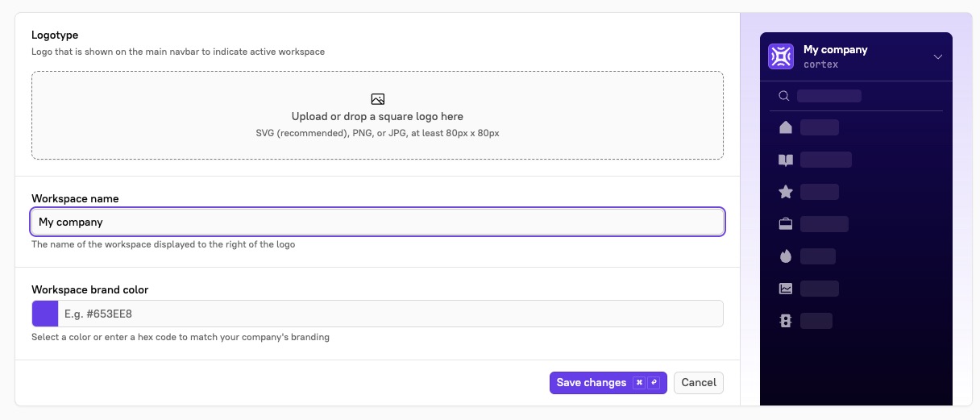Click the home icon in preview sidebar
Screen dimensions: 980x420
pos(786,127)
